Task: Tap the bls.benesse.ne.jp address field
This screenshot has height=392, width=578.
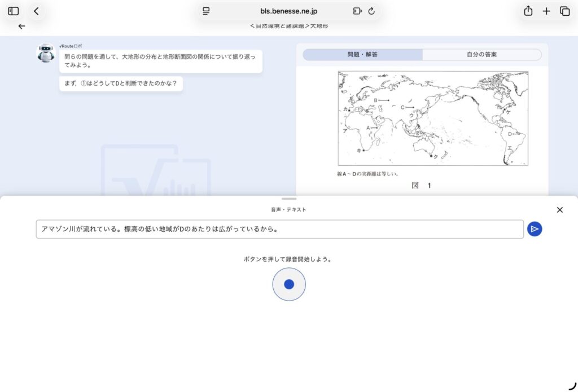Action: tap(288, 11)
